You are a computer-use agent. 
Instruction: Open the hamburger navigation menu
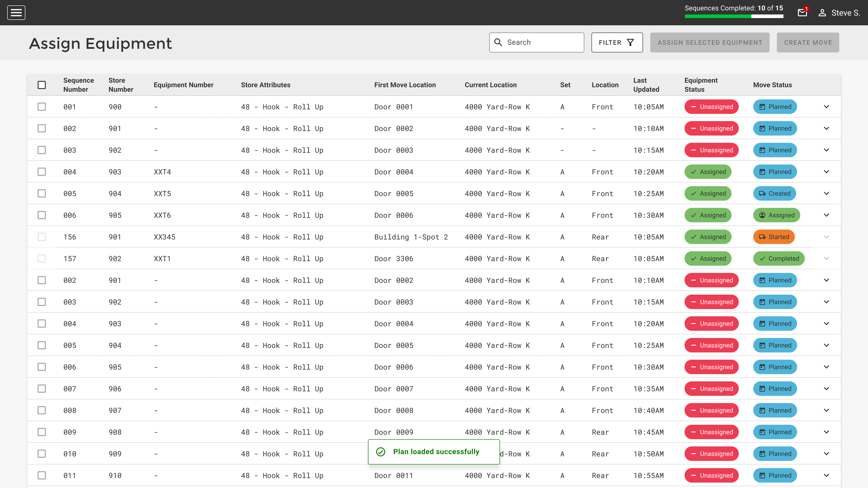click(x=16, y=13)
